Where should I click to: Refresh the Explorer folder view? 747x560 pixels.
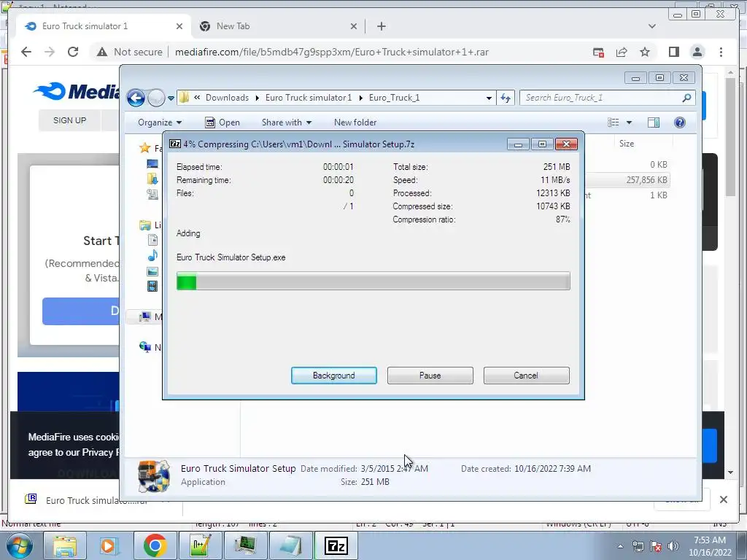[506, 98]
